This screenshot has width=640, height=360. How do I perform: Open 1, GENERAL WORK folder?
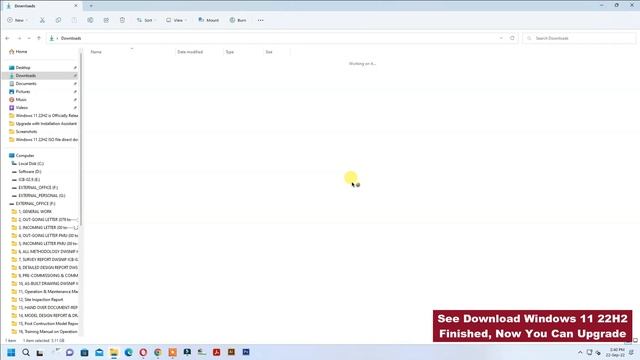click(35, 211)
